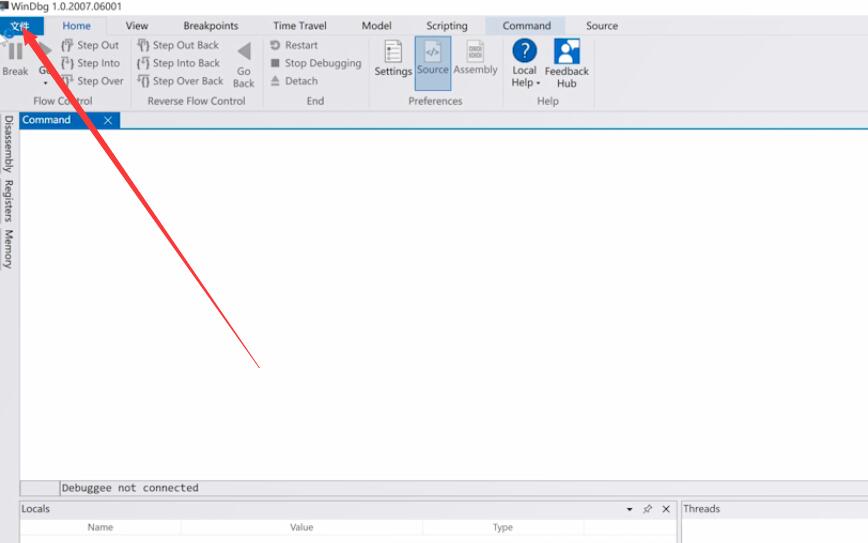Viewport: 868px width, 543px height.
Task: Click the Type column header in Locals
Action: pyautogui.click(x=503, y=528)
